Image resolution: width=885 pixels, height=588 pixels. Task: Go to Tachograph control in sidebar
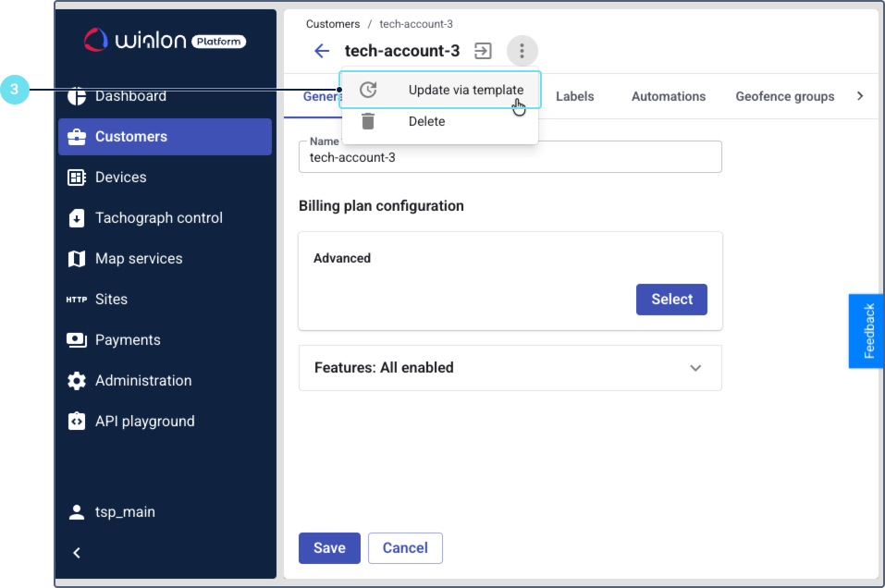(x=158, y=218)
